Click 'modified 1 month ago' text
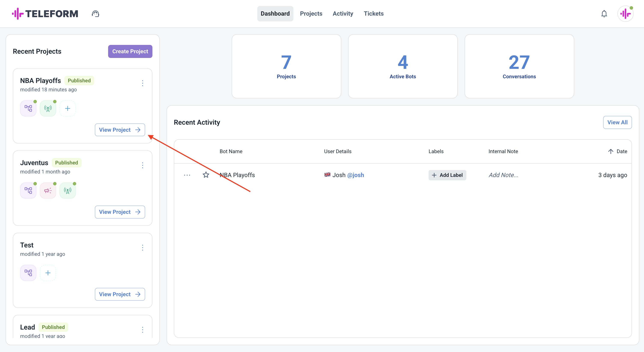This screenshot has height=352, width=644. click(45, 172)
